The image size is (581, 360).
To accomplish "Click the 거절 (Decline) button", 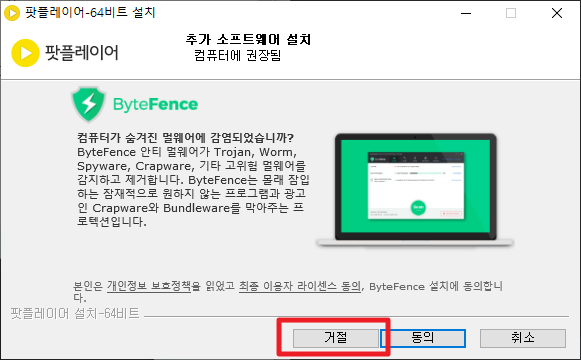I will (336, 338).
